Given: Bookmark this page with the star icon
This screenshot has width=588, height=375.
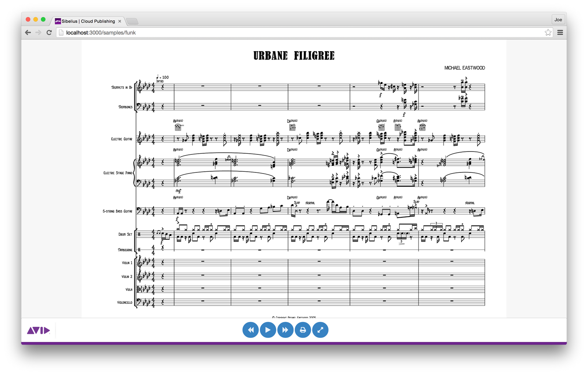Looking at the screenshot, I should coord(548,32).
